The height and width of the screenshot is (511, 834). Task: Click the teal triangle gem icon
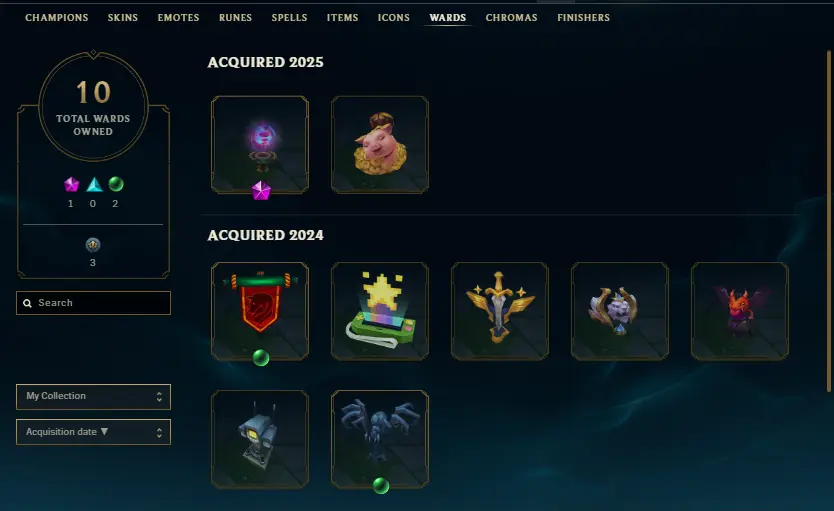click(x=94, y=185)
